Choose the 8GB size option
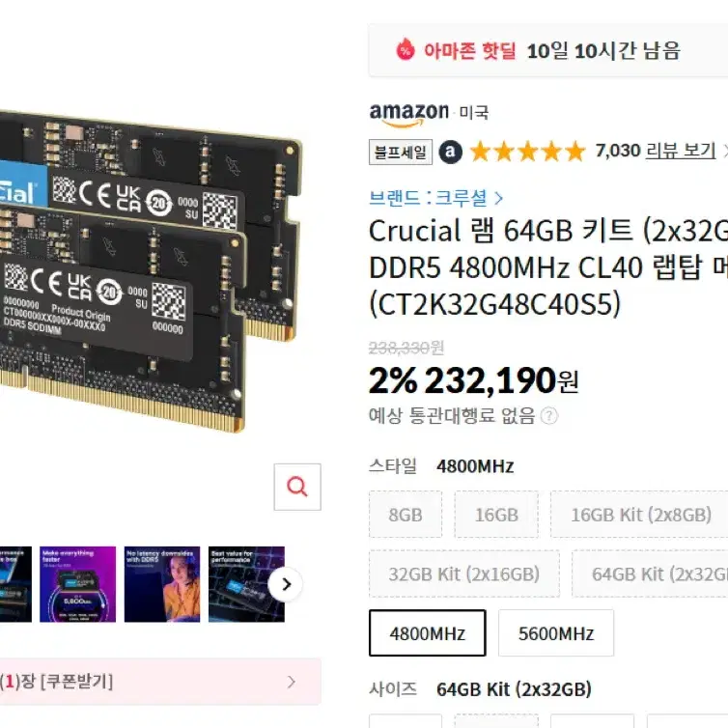728x728 pixels. 406,515
